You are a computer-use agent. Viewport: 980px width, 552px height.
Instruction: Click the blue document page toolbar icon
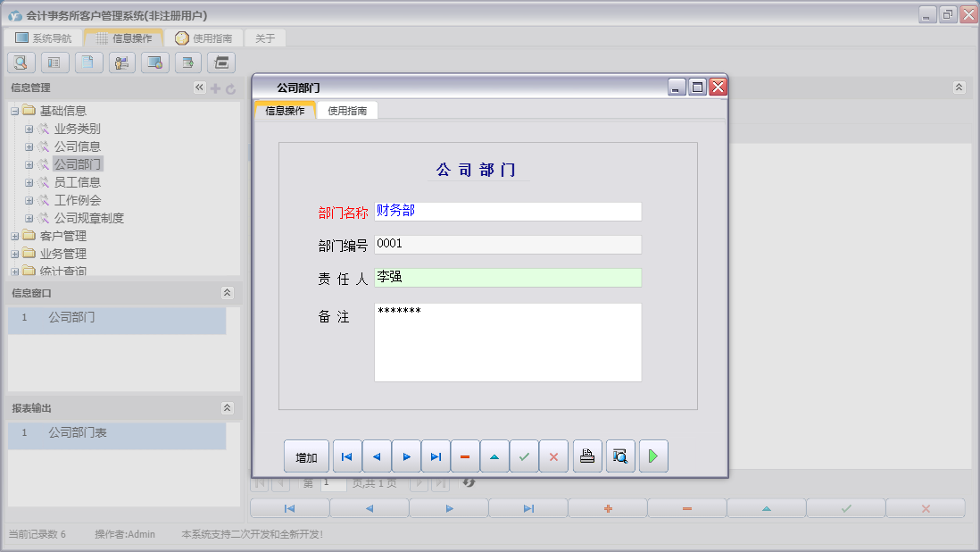point(88,63)
